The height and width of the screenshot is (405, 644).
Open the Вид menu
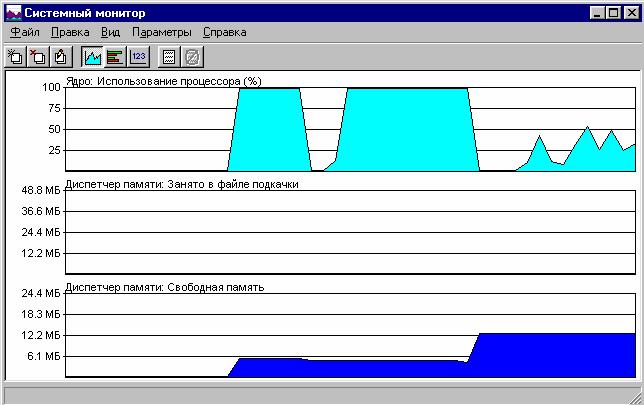(x=110, y=32)
